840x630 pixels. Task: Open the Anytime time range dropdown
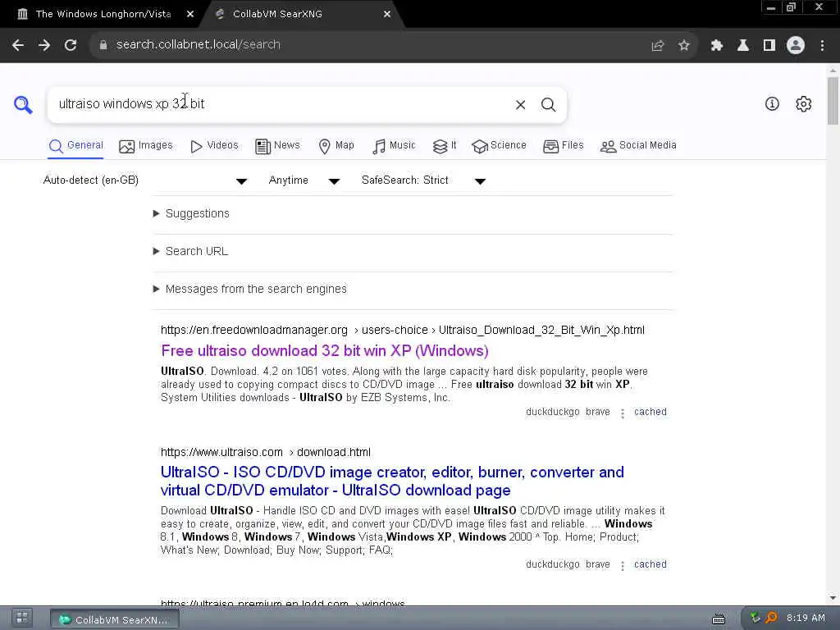click(x=304, y=180)
